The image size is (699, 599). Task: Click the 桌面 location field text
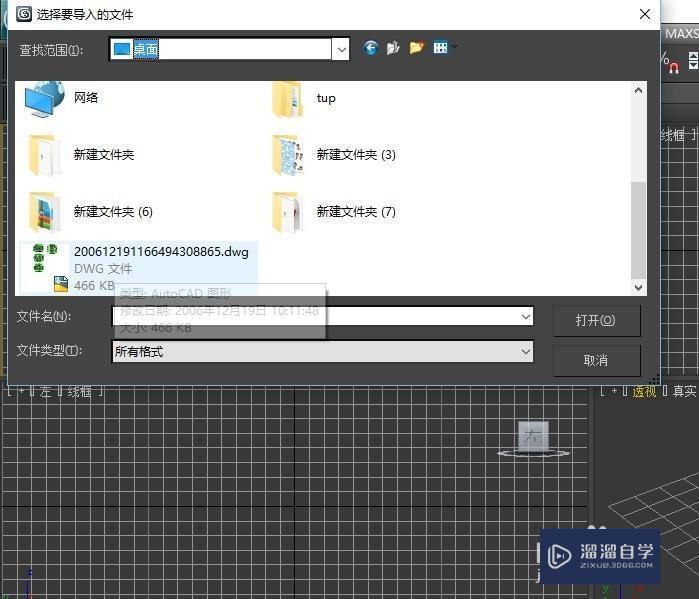point(146,49)
